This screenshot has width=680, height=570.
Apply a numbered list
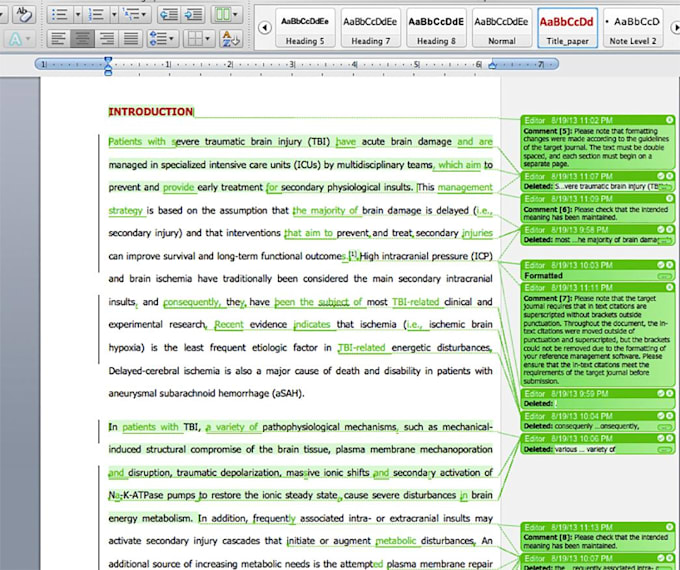click(96, 15)
